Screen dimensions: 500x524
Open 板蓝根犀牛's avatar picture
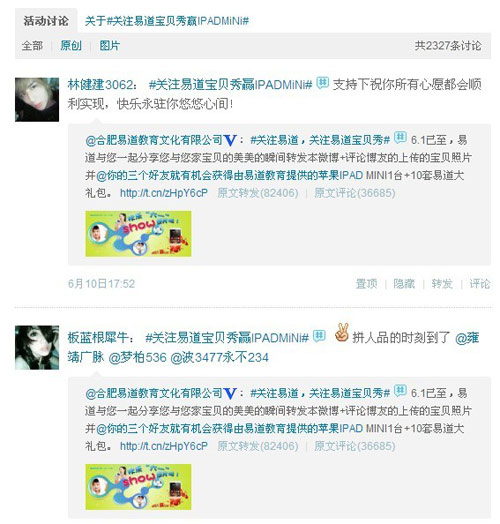37,347
